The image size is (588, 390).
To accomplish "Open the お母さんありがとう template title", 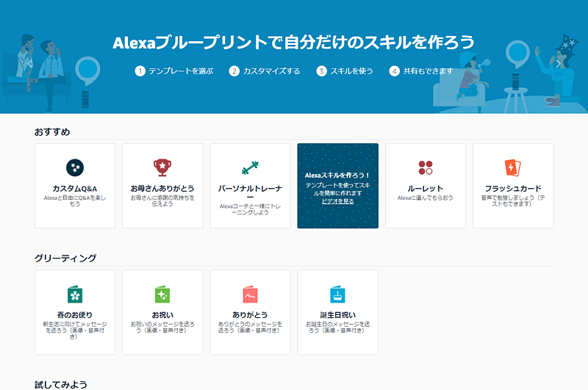I will [162, 189].
